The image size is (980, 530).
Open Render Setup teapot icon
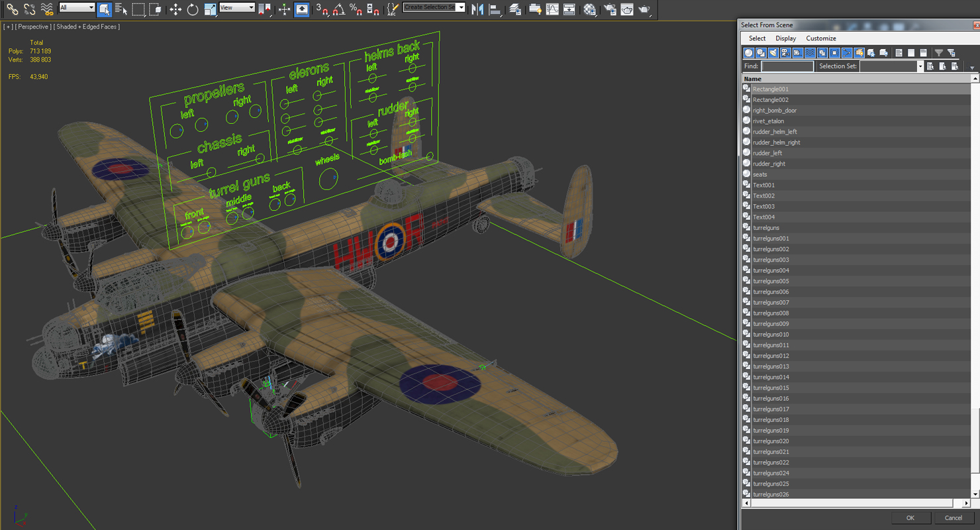coord(610,9)
